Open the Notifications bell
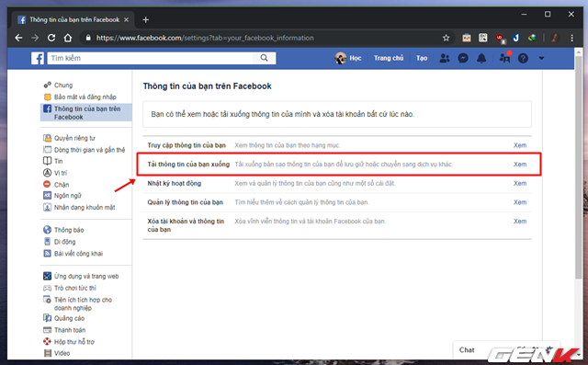The image size is (588, 365). pos(481,58)
